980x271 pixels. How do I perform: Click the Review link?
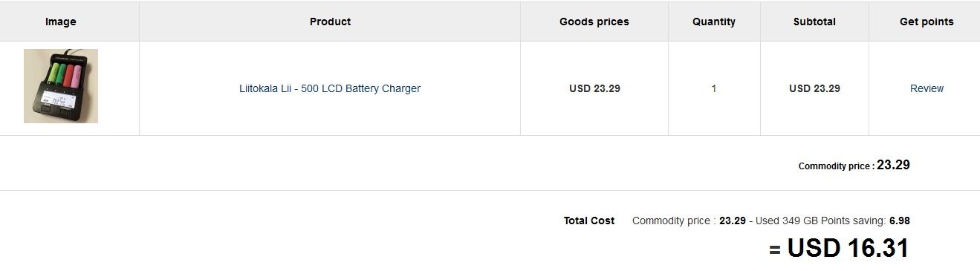927,88
